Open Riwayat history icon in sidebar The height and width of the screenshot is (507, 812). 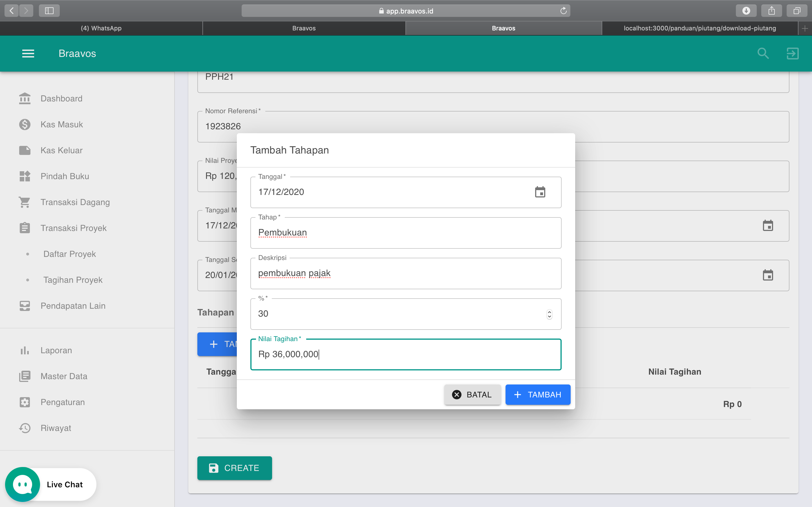pos(25,428)
